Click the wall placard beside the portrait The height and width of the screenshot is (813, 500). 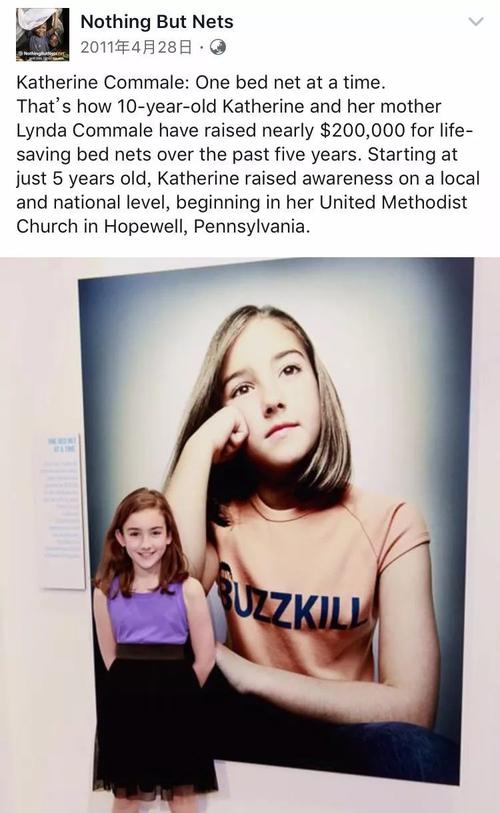click(x=61, y=512)
